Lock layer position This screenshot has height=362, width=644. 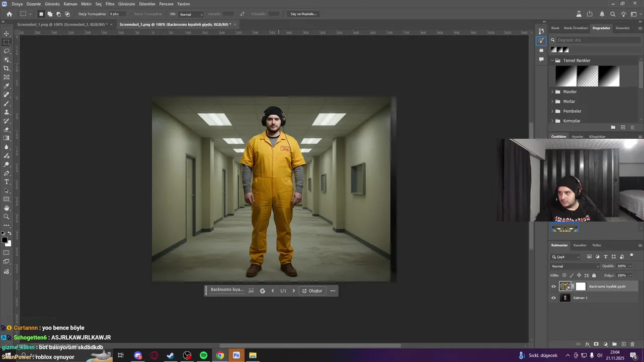(x=579, y=276)
